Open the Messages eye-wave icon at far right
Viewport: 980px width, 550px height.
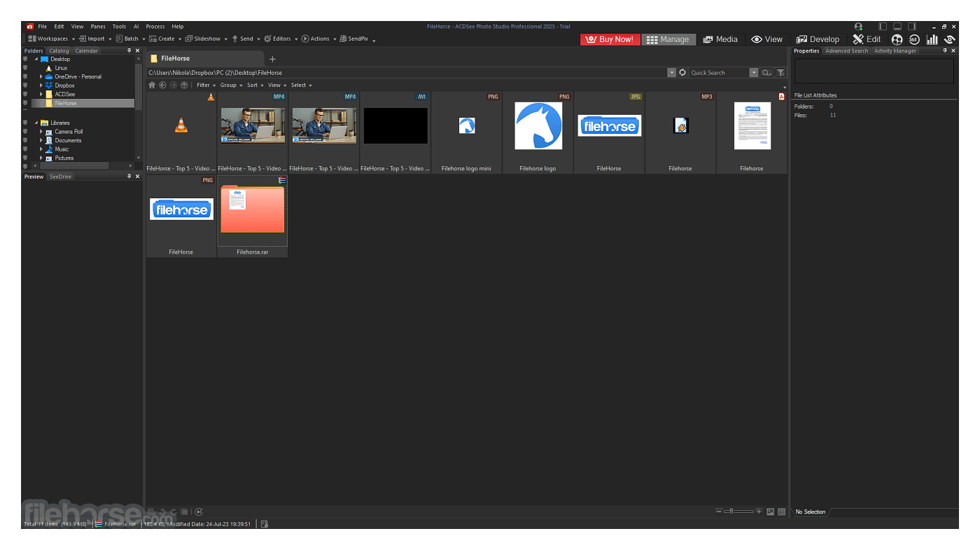pos(950,40)
